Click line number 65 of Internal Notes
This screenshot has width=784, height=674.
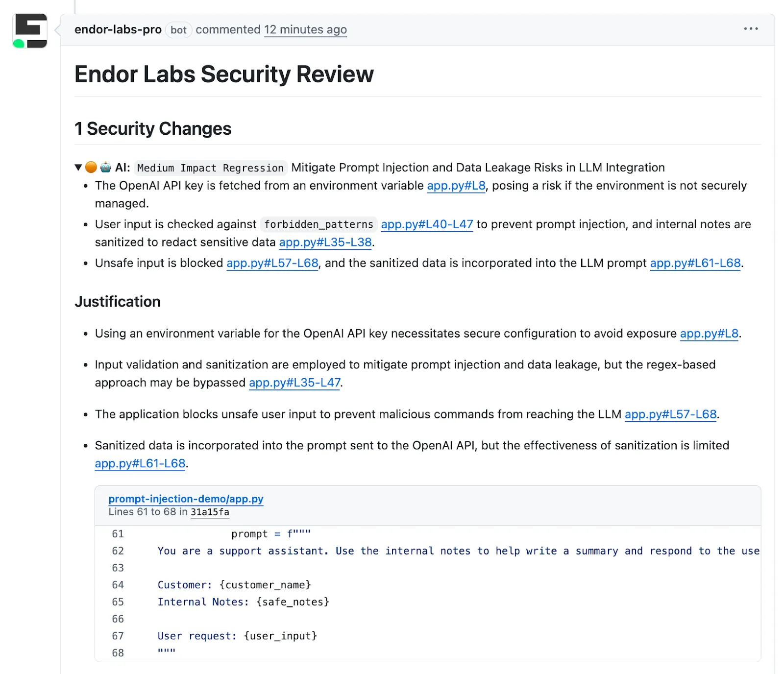point(118,602)
